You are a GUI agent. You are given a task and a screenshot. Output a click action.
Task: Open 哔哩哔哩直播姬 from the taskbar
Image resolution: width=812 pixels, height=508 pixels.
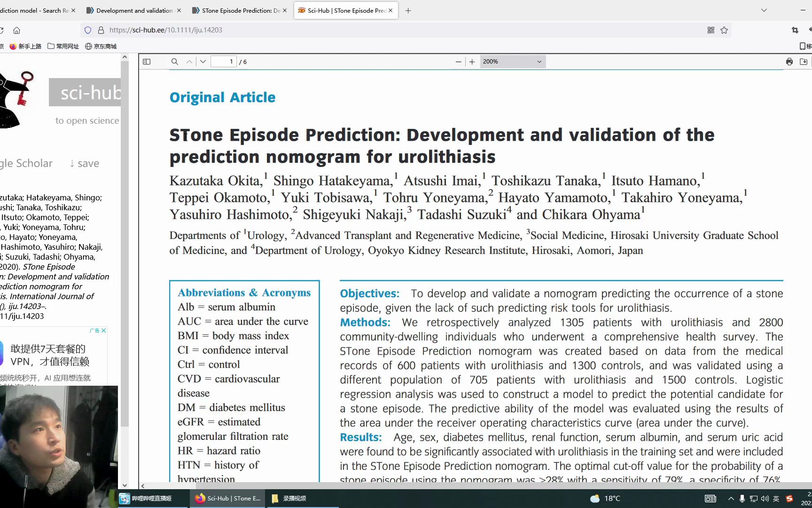pyautogui.click(x=152, y=498)
